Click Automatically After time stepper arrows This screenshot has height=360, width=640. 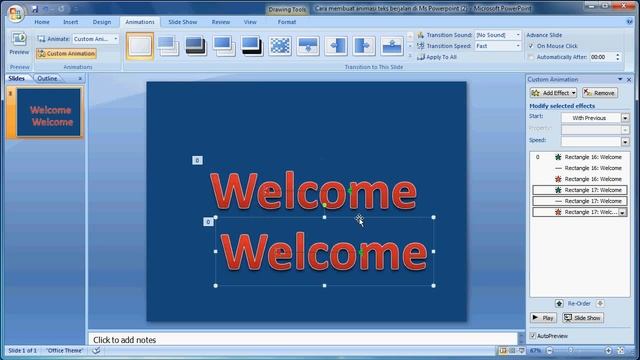(x=618, y=57)
